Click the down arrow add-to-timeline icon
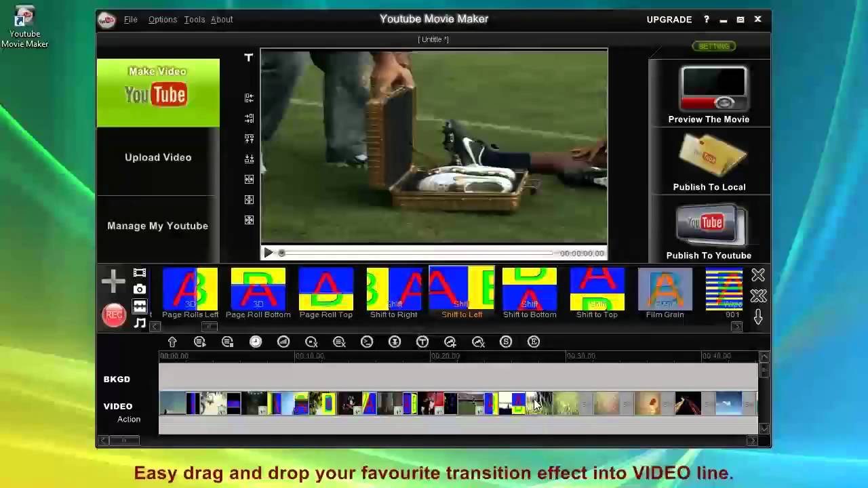The height and width of the screenshot is (488, 868). tap(758, 317)
